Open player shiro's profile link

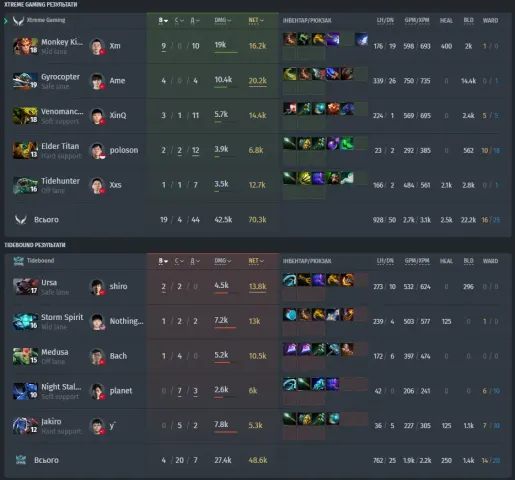(118, 286)
